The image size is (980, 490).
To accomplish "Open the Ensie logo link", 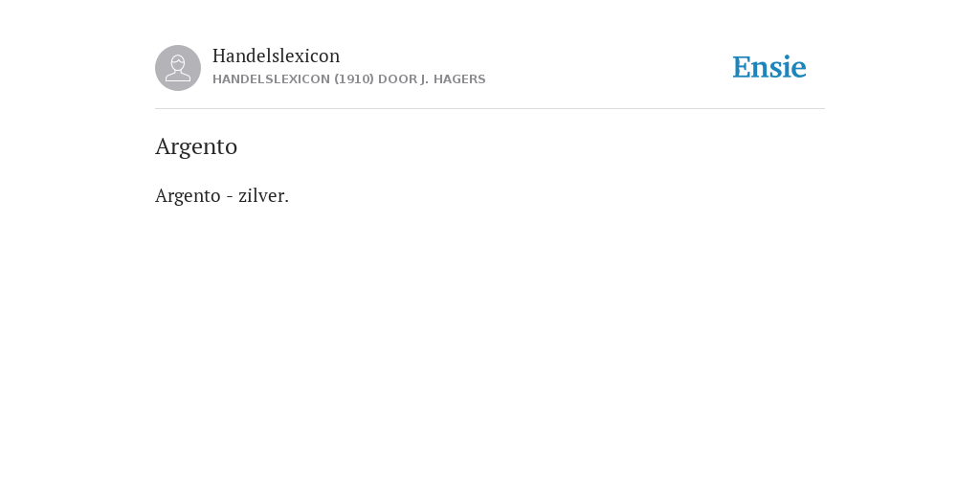I will pyautogui.click(x=769, y=68).
